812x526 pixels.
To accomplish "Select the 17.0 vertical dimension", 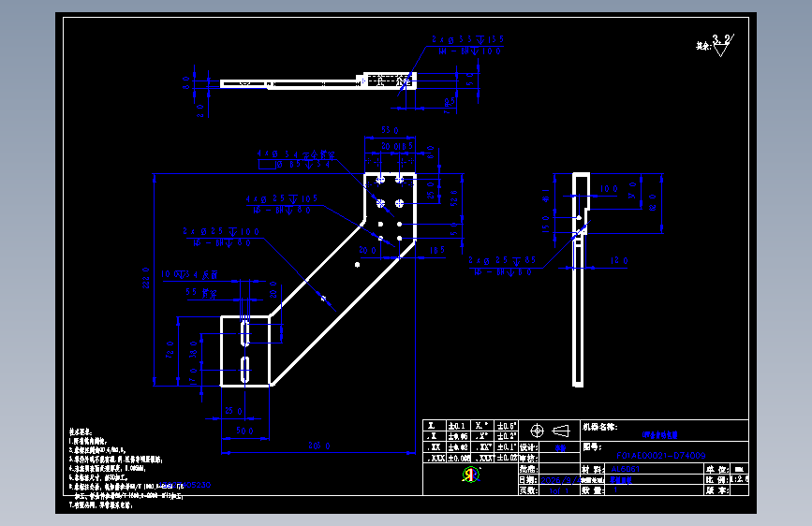I will point(193,377).
